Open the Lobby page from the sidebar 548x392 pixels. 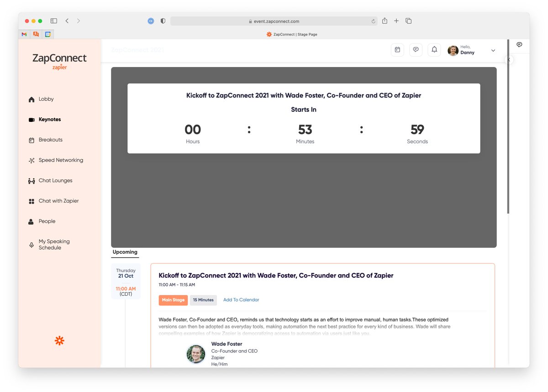point(46,99)
